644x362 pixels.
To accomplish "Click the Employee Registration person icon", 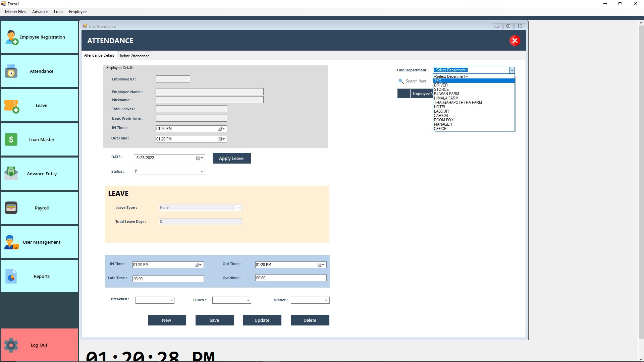I will point(11,37).
